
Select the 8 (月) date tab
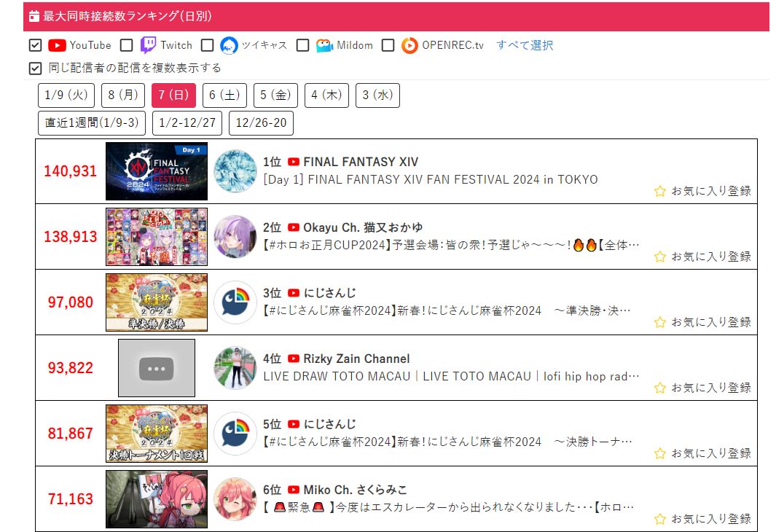pos(123,95)
